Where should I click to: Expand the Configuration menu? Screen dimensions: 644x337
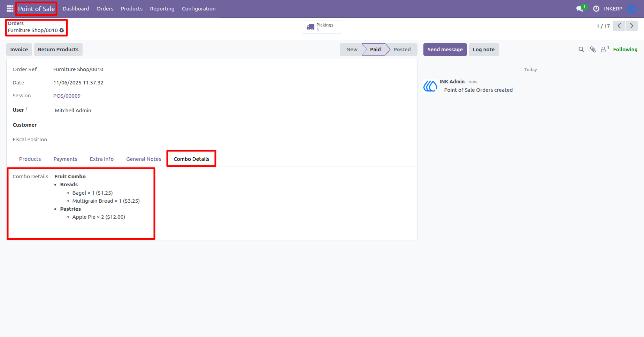click(x=199, y=9)
